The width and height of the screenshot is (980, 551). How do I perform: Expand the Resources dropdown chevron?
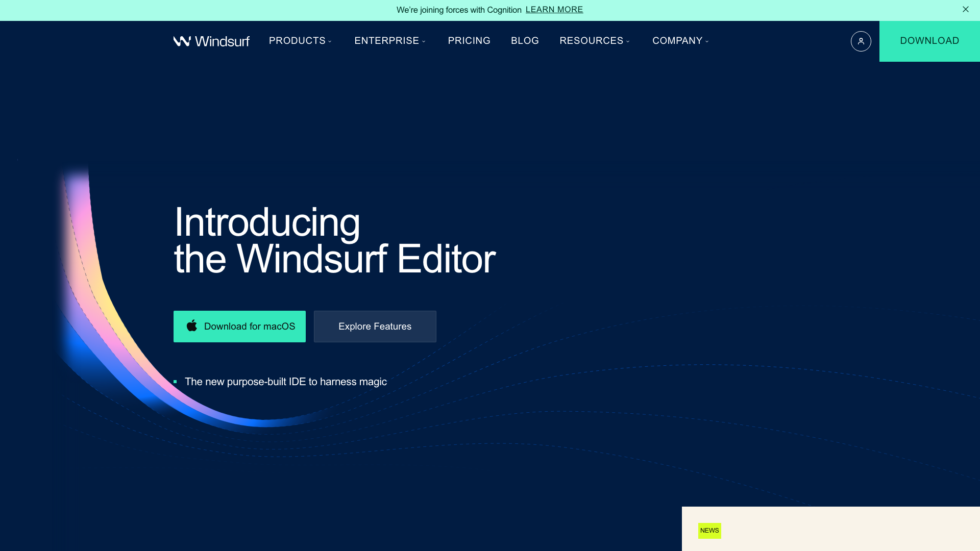pyautogui.click(x=628, y=41)
